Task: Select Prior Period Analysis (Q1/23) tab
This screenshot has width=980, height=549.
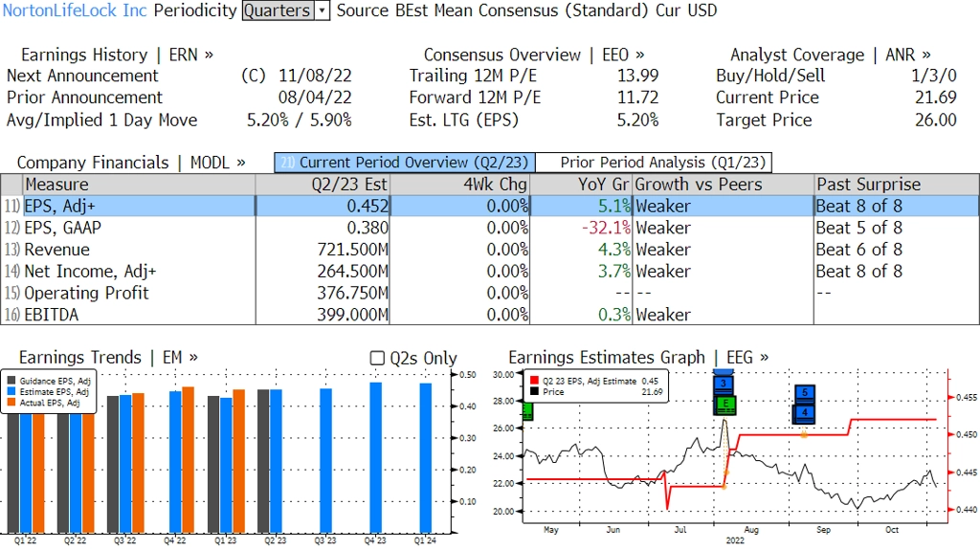Action: (x=655, y=163)
